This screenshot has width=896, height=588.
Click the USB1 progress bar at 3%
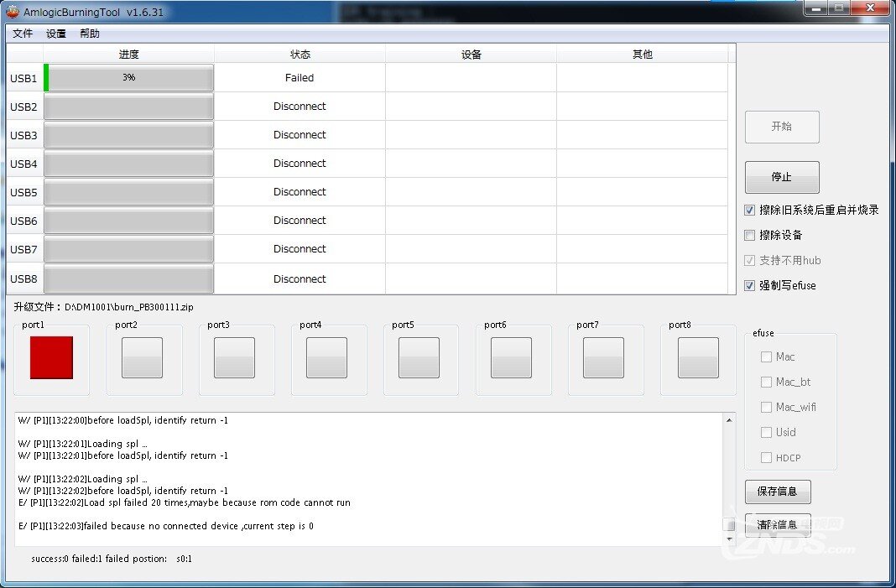(128, 78)
